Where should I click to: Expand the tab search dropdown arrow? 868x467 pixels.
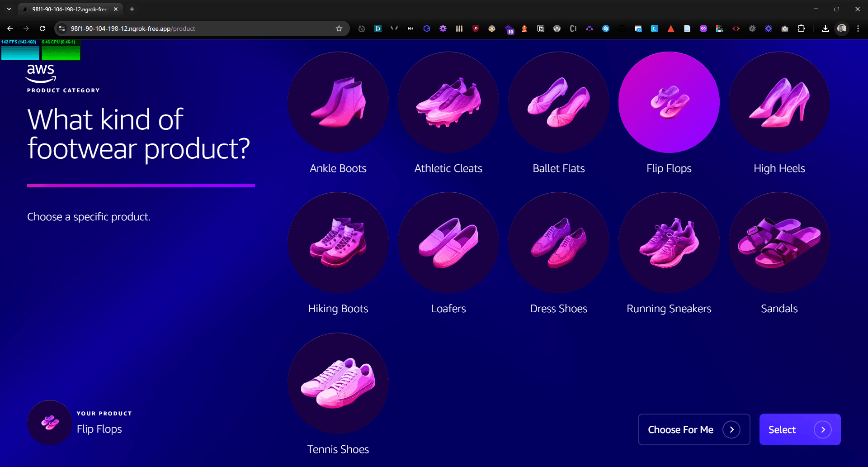(x=9, y=9)
